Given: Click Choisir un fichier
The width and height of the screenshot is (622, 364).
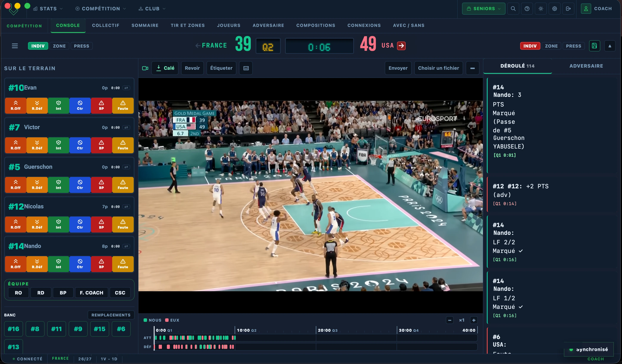Looking at the screenshot, I should click(438, 68).
